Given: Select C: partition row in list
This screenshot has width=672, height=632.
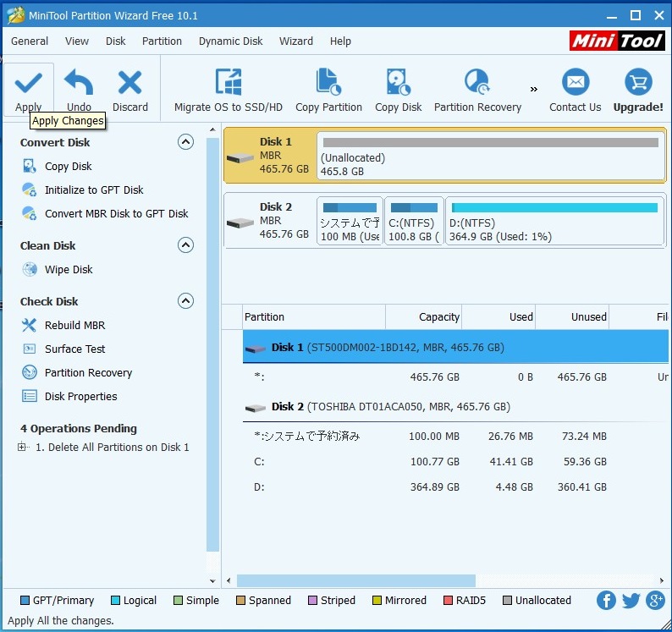Looking at the screenshot, I should 455,461.
